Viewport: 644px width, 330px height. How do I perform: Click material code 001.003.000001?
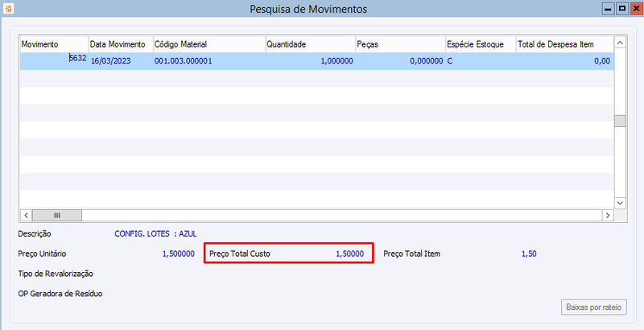click(x=184, y=60)
